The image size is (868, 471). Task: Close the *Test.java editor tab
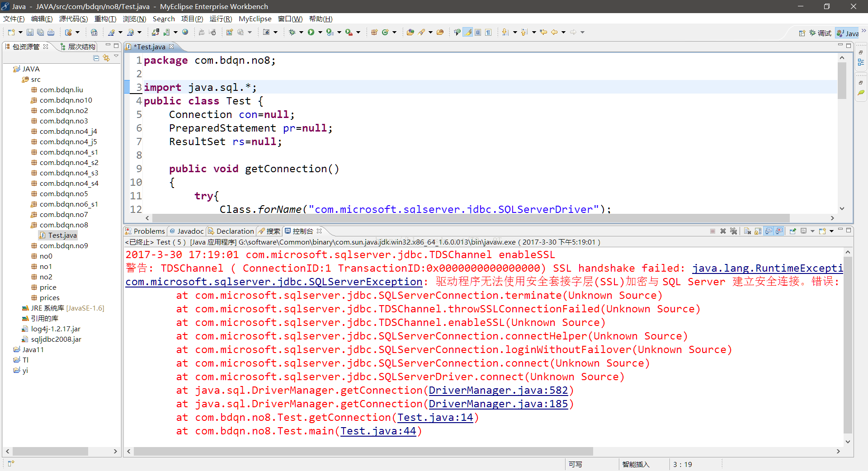(x=171, y=47)
